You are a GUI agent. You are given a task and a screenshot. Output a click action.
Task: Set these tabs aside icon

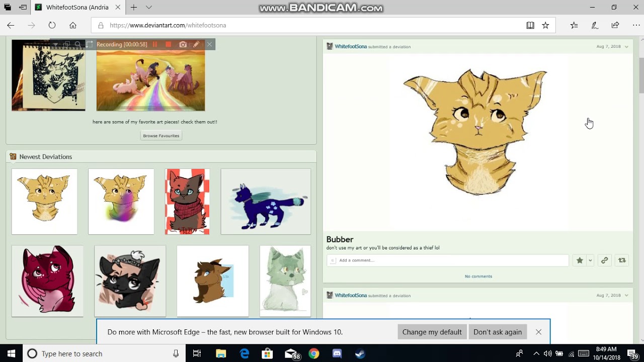(23, 8)
